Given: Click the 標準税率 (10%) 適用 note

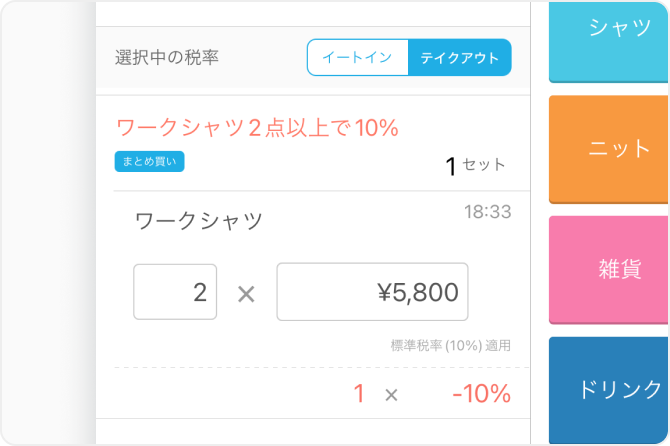Looking at the screenshot, I should pos(450,346).
